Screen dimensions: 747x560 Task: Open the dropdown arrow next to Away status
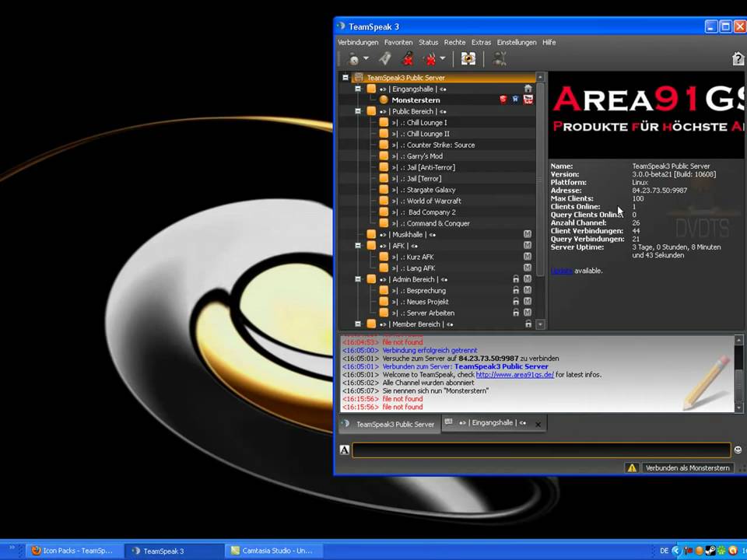click(366, 59)
